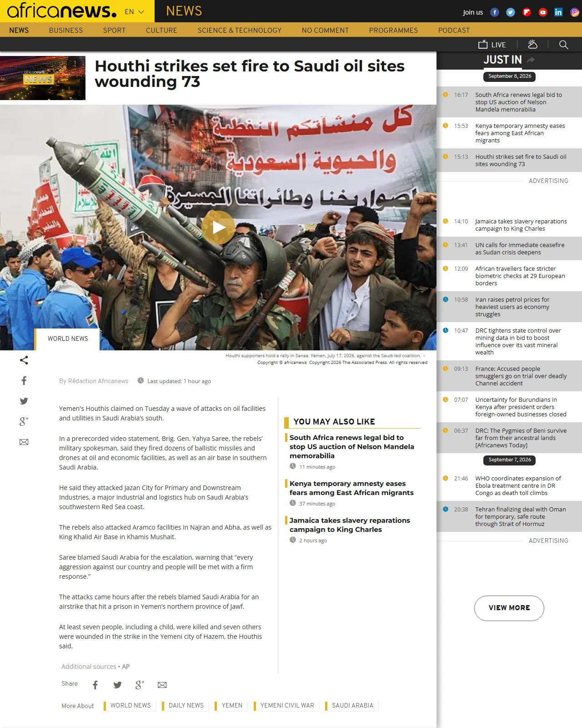Share by email from left sidebar
Viewport: 582px width, 728px height.
(24, 442)
